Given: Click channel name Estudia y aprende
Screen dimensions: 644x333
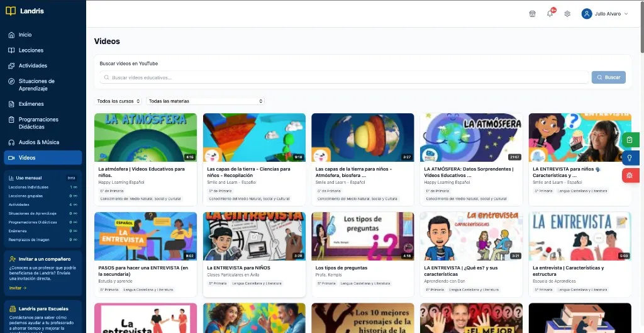Looking at the screenshot, I should (x=116, y=281).
